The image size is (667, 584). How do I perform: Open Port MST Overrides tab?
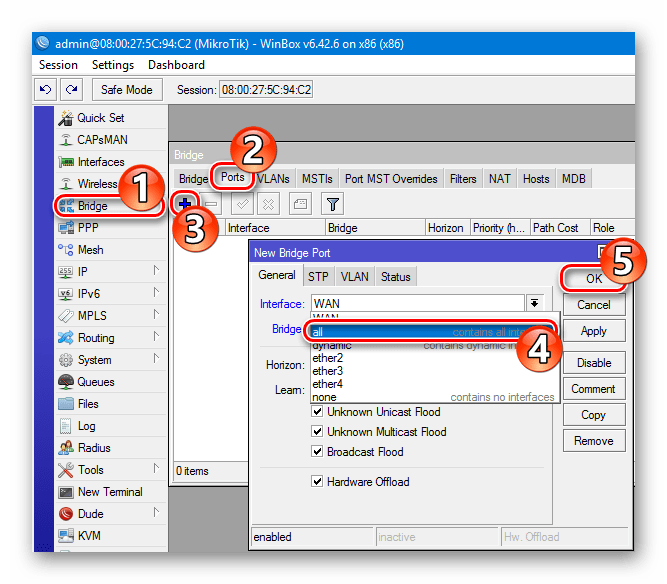tap(391, 179)
